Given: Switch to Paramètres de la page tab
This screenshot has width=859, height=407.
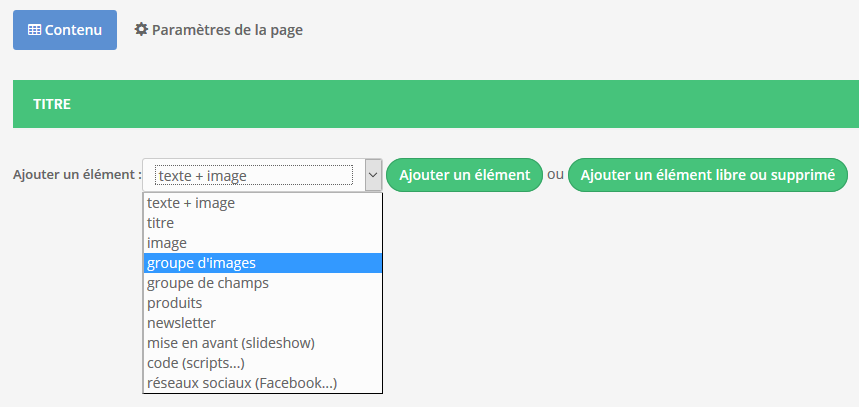Looking at the screenshot, I should point(219,30).
